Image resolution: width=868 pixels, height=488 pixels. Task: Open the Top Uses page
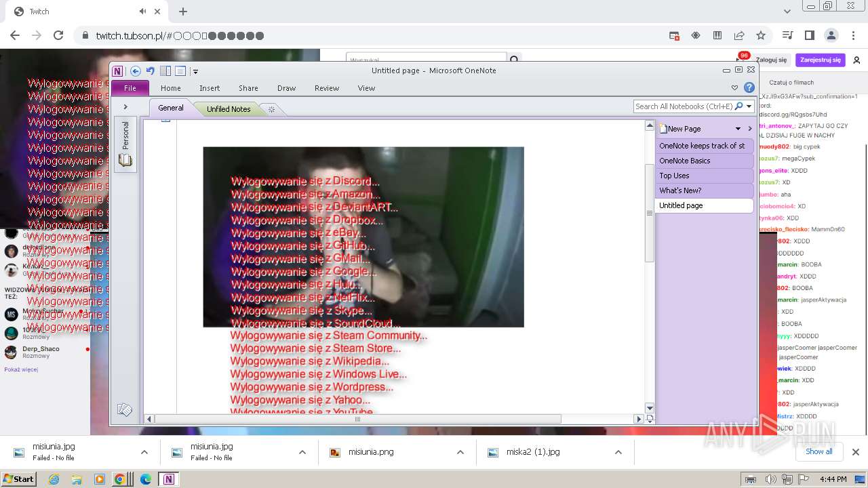[705, 176]
